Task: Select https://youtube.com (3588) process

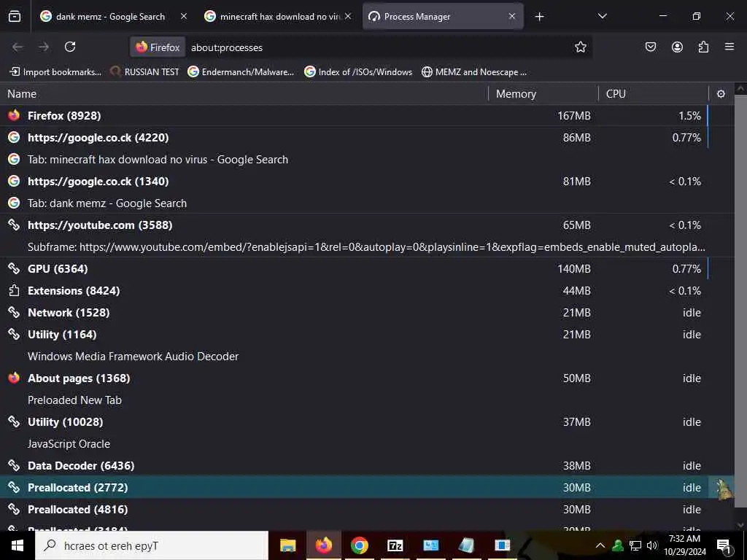Action: tap(367, 225)
